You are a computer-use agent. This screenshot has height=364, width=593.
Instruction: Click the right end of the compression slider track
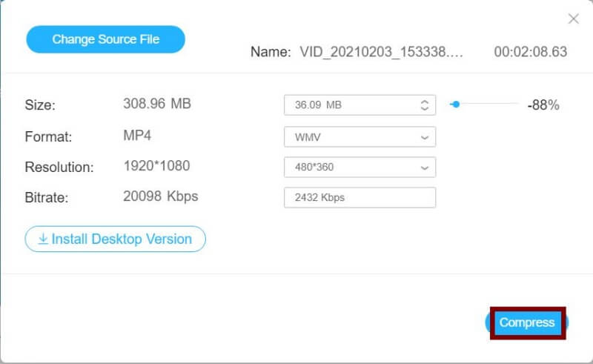pyautogui.click(x=517, y=105)
